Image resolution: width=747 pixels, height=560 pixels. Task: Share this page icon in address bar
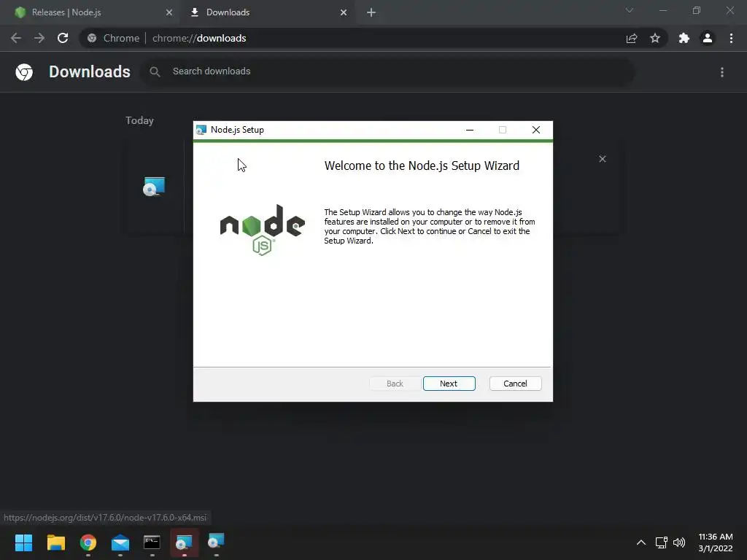coord(632,38)
